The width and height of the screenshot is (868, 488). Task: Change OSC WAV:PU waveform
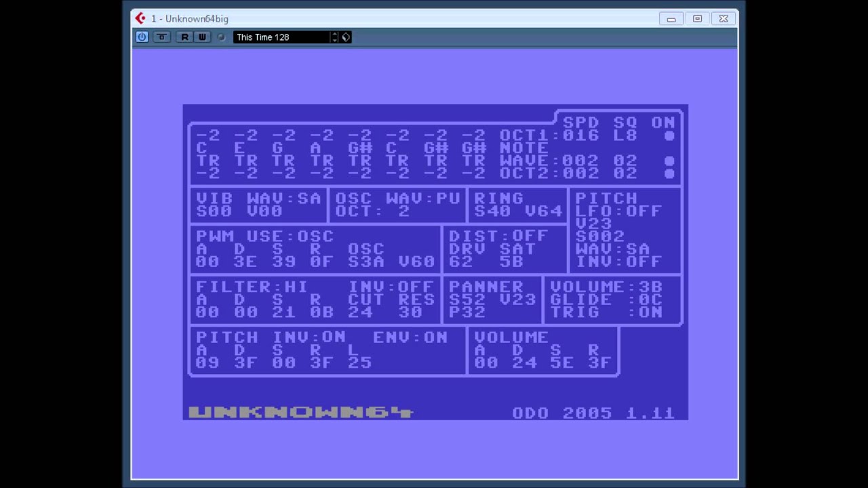(x=423, y=199)
